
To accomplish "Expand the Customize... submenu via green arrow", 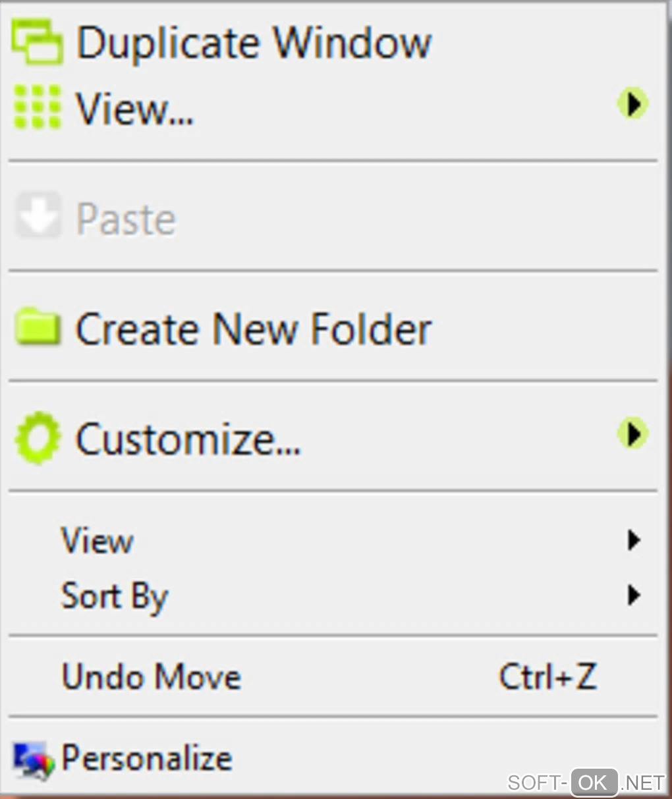I will (x=632, y=434).
